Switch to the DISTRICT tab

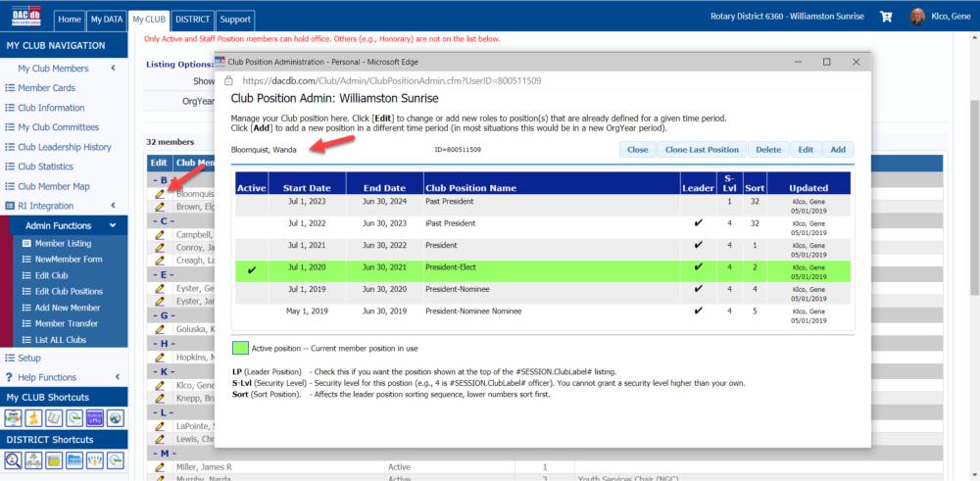tap(192, 20)
